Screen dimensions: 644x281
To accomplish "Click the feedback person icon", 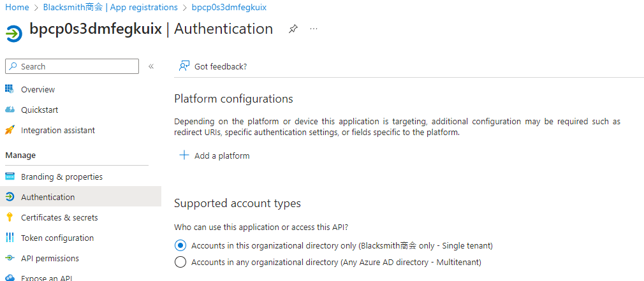I will [184, 66].
